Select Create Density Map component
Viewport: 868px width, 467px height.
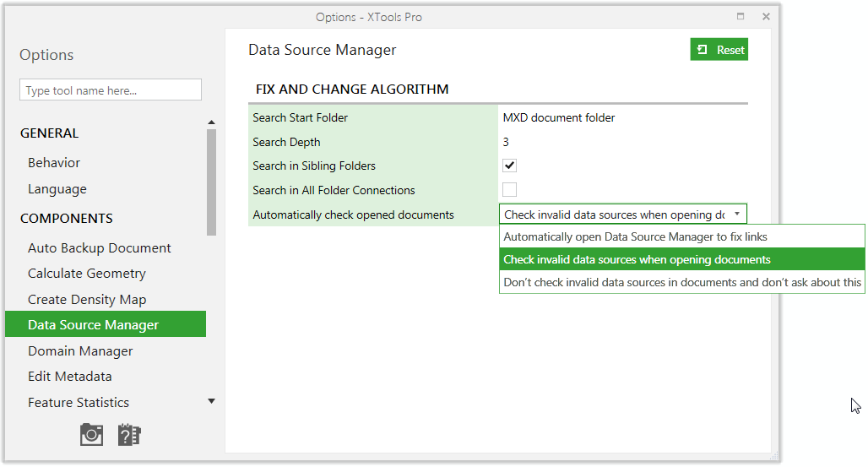[87, 299]
